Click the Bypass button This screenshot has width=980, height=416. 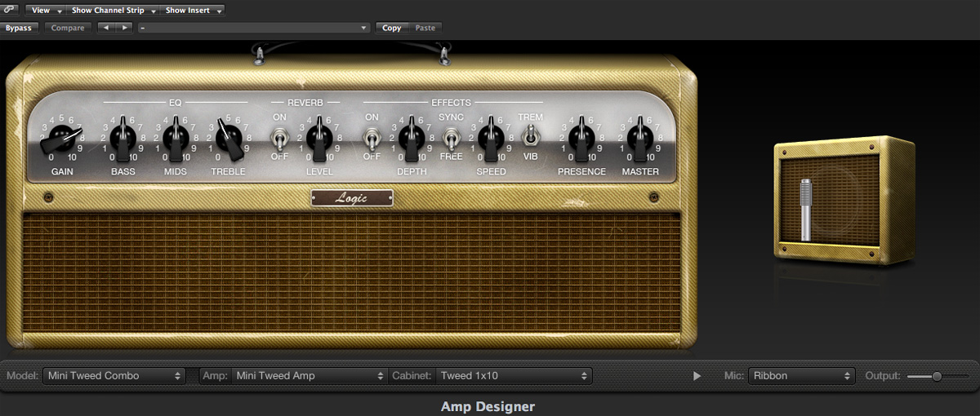click(x=19, y=28)
